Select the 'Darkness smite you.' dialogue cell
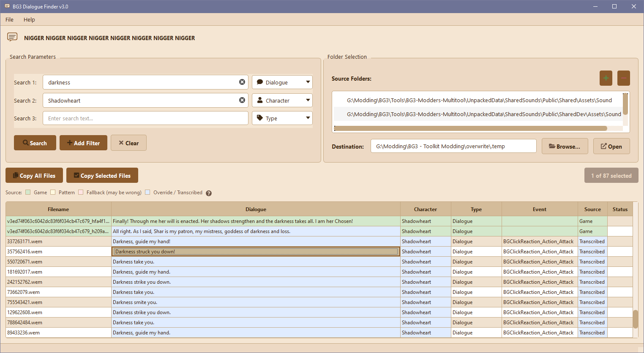Viewport: 644px width, 353px height. [256, 302]
